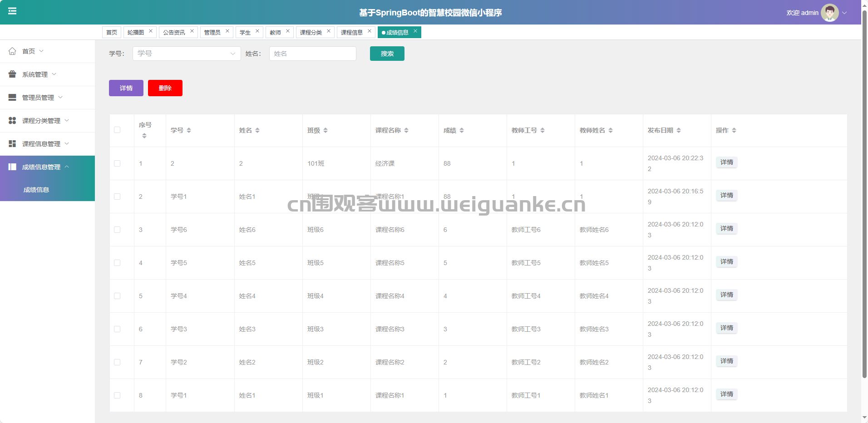Focus the 姓名 search input field
Viewport: 868px width, 423px height.
(x=312, y=54)
